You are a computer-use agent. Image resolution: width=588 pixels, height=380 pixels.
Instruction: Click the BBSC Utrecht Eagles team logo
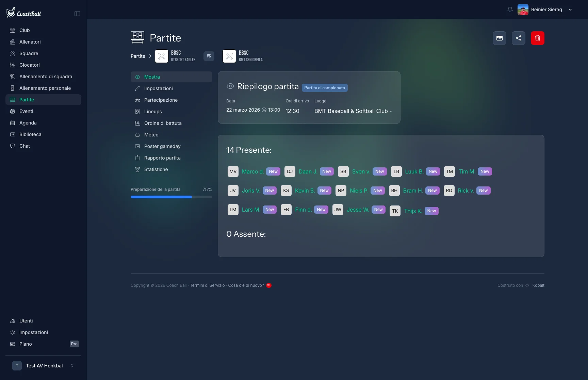click(162, 56)
